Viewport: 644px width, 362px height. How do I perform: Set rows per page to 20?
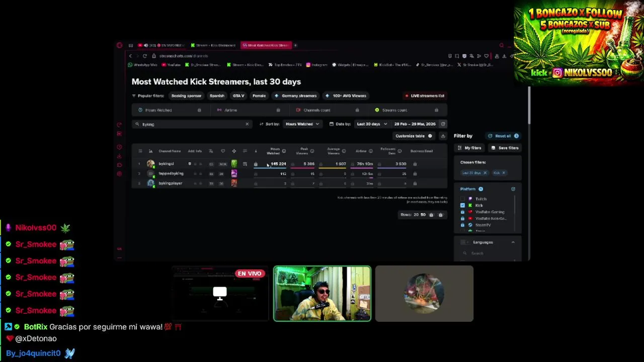pos(416,215)
